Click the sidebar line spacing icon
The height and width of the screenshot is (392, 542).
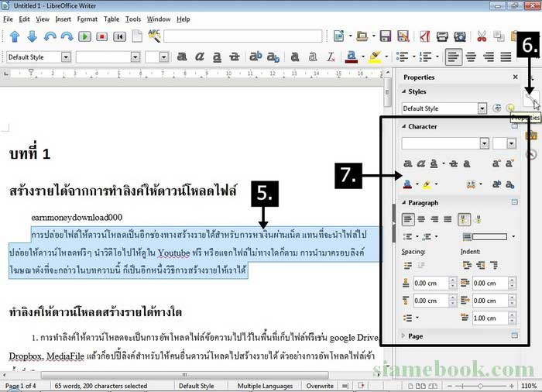click(x=408, y=318)
